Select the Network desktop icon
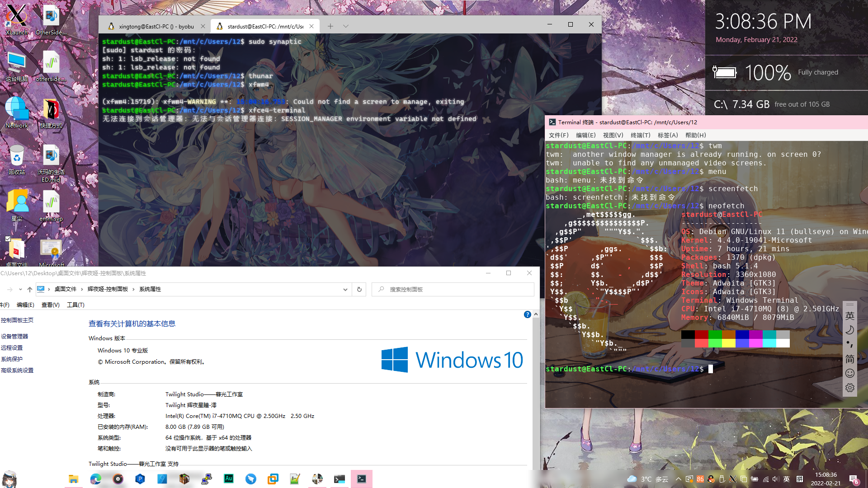Screen dimensions: 868x488 coord(16,113)
